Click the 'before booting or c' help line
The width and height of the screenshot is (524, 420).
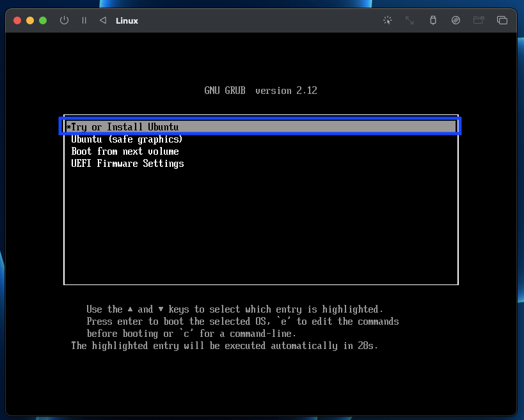point(191,334)
